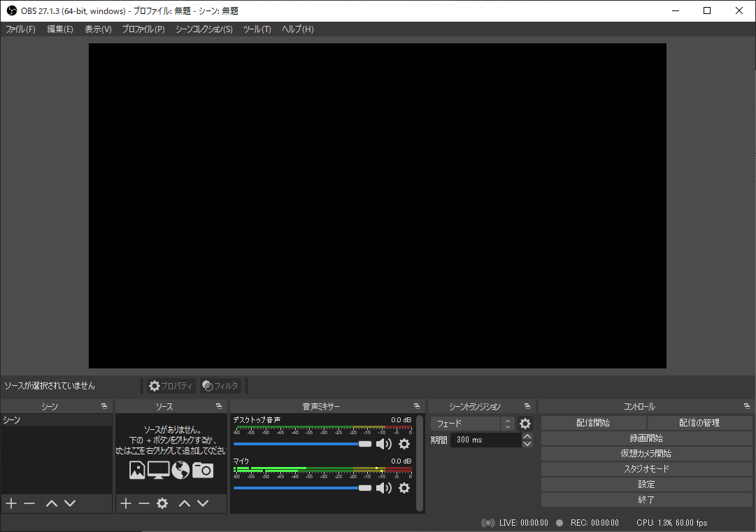Open the フェード transition dropdown
Viewport: 756px width, 532px height.
tap(473, 424)
